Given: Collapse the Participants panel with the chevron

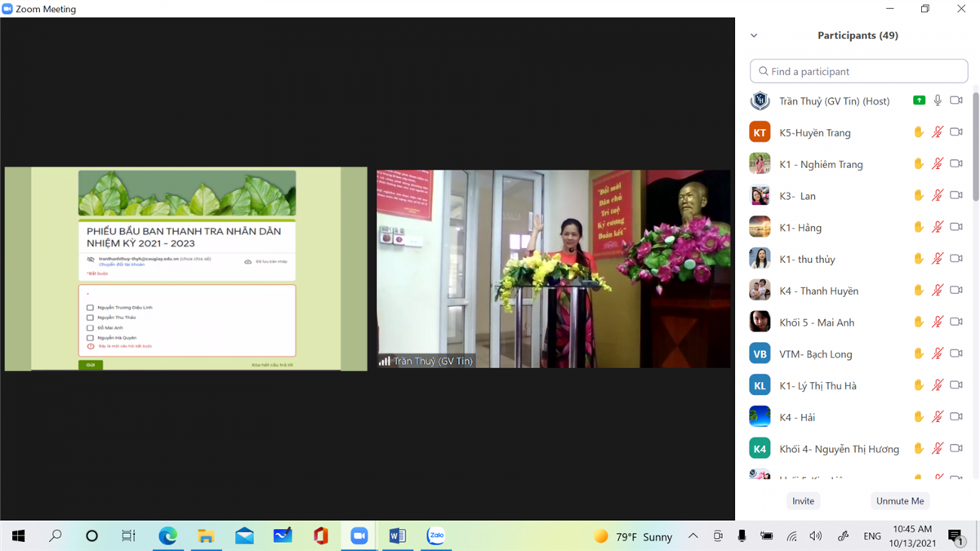Looking at the screenshot, I should point(754,36).
